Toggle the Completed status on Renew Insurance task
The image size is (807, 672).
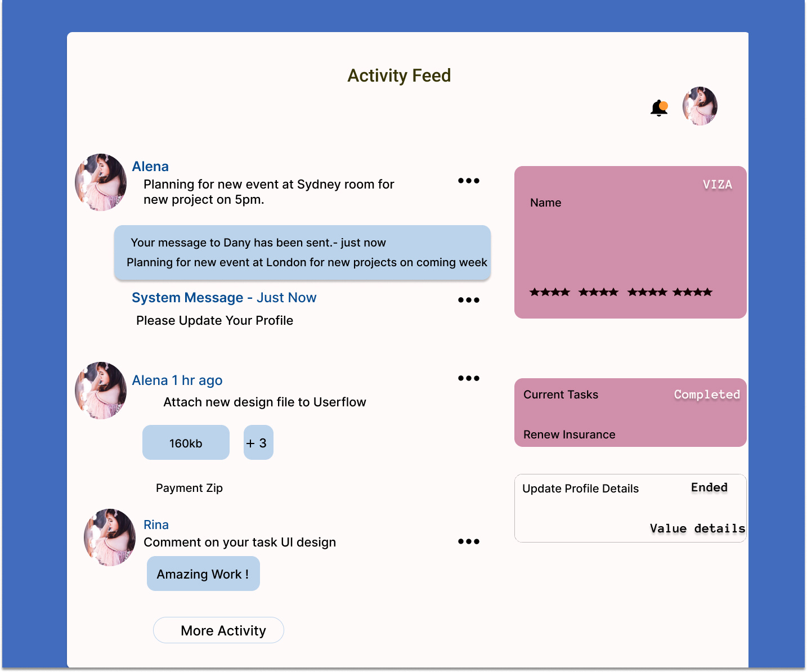point(707,395)
